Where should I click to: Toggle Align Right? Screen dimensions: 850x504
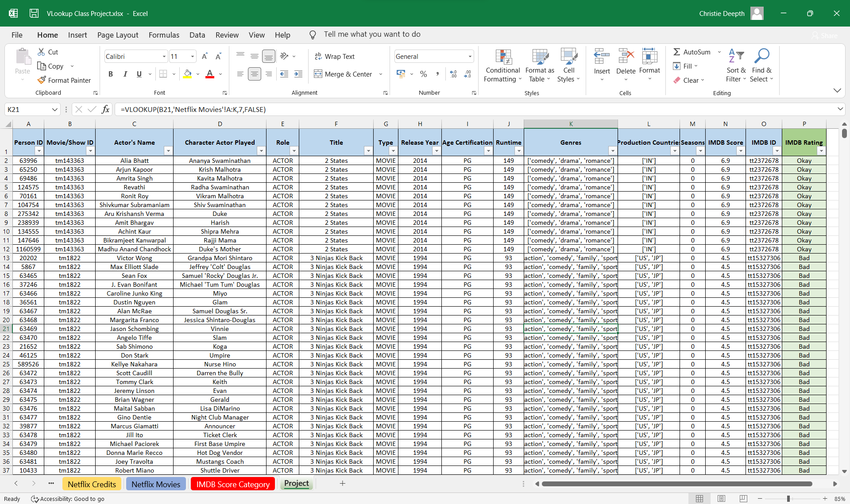268,74
